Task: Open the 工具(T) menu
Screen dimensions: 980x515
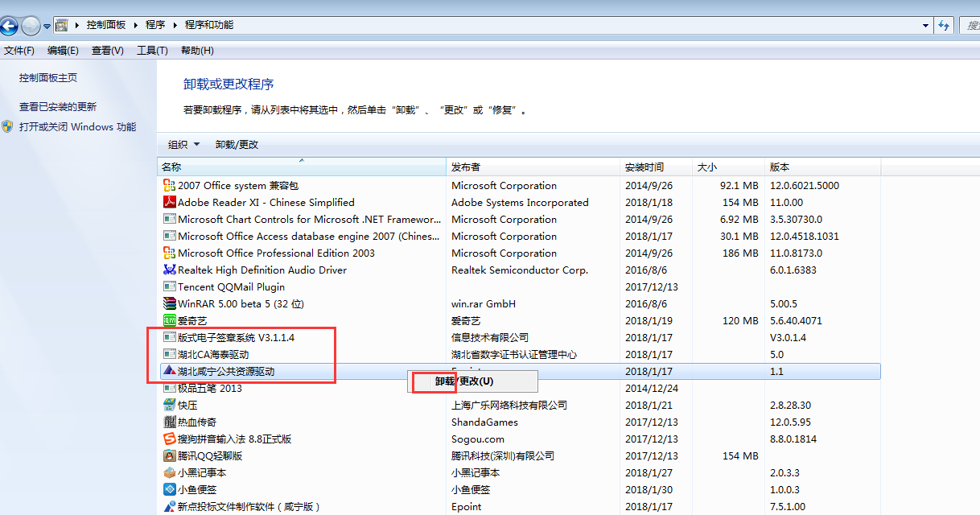Action: point(152,51)
